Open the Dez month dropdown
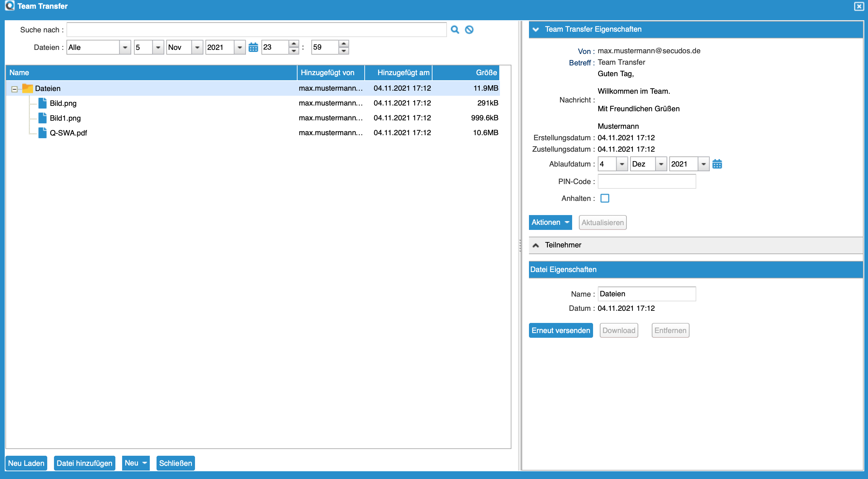The image size is (868, 479). coord(661,164)
